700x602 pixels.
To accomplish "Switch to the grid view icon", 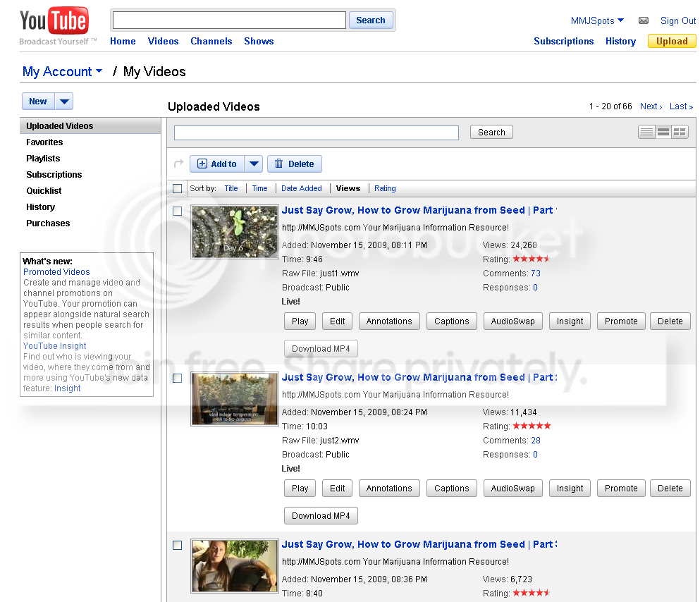I will click(680, 132).
